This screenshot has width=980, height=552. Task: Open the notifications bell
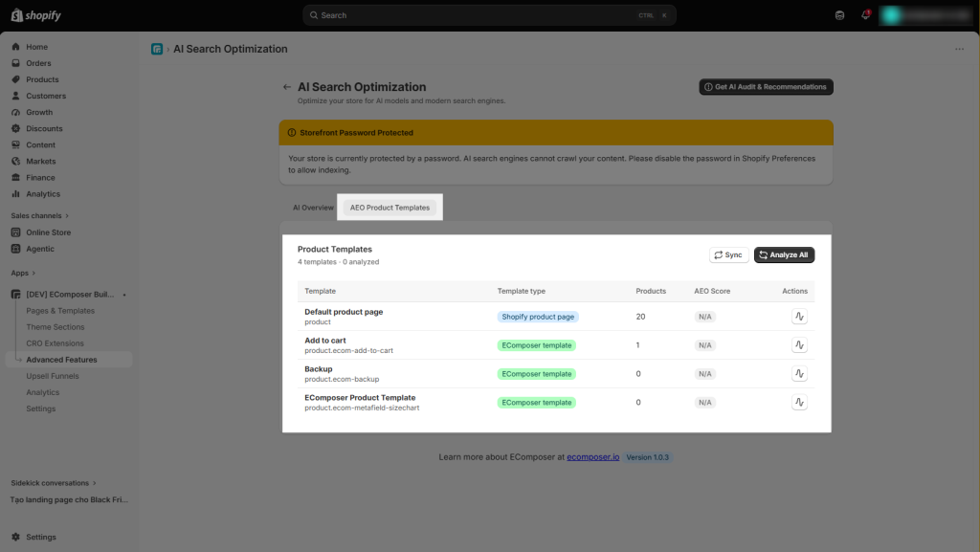865,15
